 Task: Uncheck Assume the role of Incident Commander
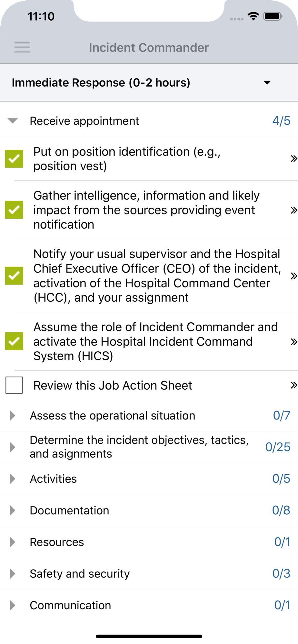(x=14, y=341)
